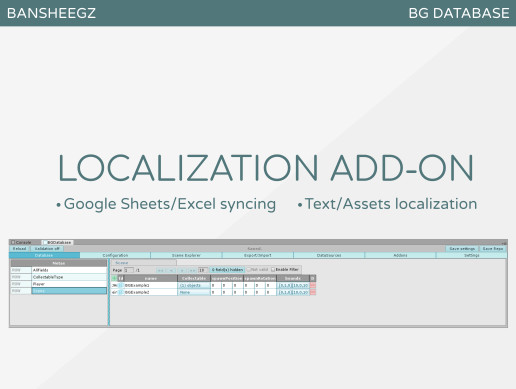Switch to the Addons tab
Screen dimensions: 516x389
(400, 255)
